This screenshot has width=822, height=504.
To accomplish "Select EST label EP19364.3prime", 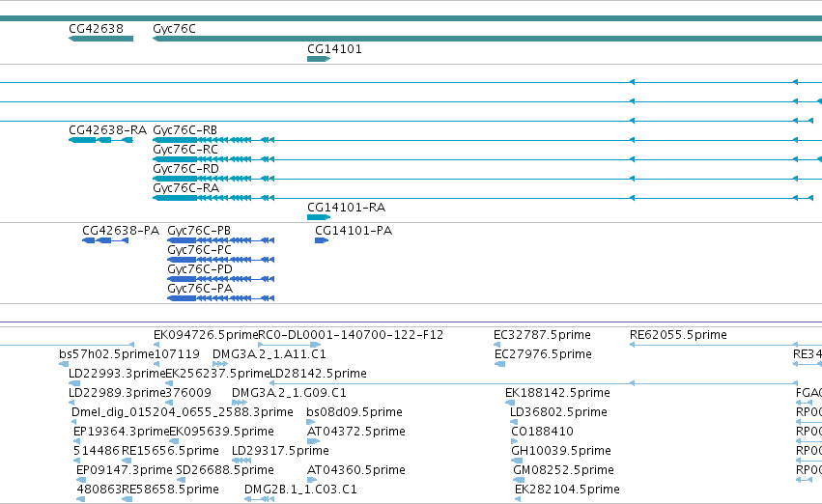I will [121, 432].
